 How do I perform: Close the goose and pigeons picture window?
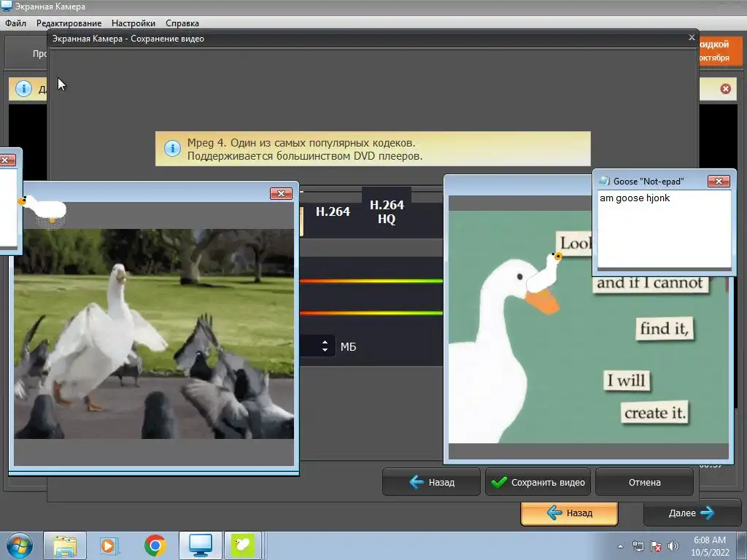tap(281, 193)
